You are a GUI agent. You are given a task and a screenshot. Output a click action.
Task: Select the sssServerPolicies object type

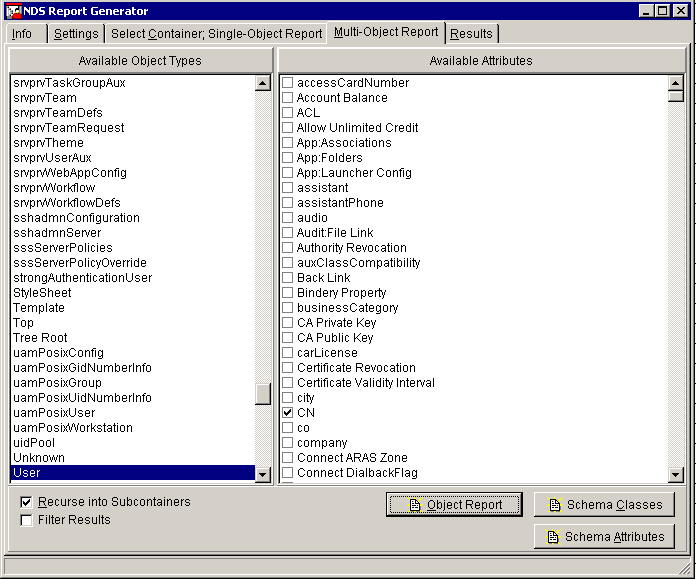[133, 247]
